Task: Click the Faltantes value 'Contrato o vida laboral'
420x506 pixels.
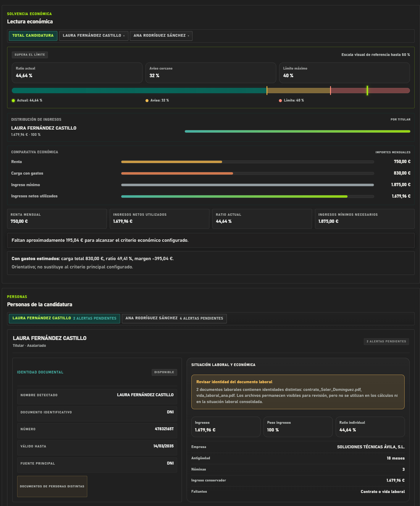Action: pyautogui.click(x=383, y=492)
